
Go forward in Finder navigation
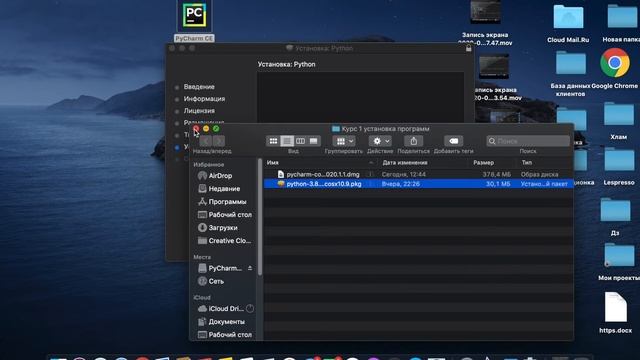(219, 141)
